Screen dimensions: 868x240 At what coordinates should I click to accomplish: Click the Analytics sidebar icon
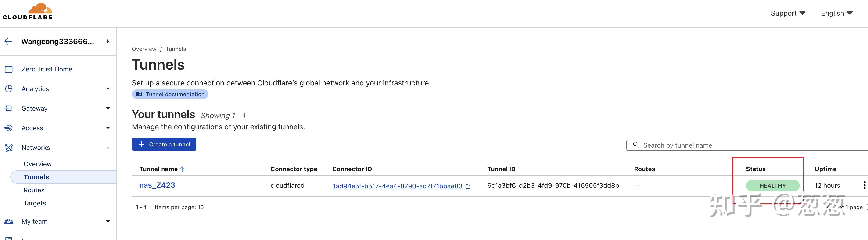click(x=9, y=88)
